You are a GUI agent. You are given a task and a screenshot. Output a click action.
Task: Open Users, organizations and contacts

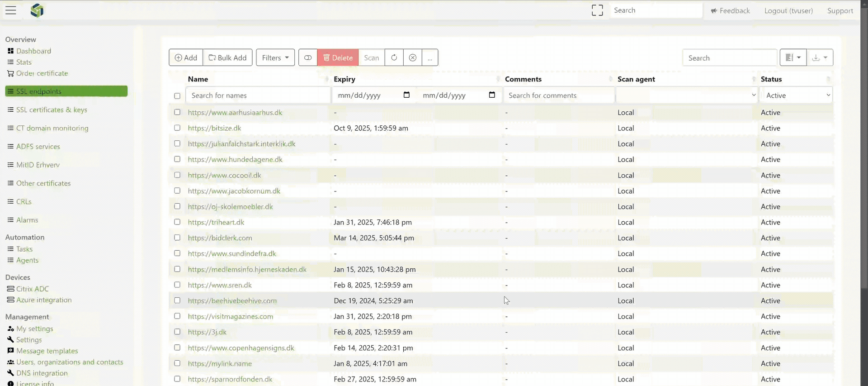[x=65, y=362]
